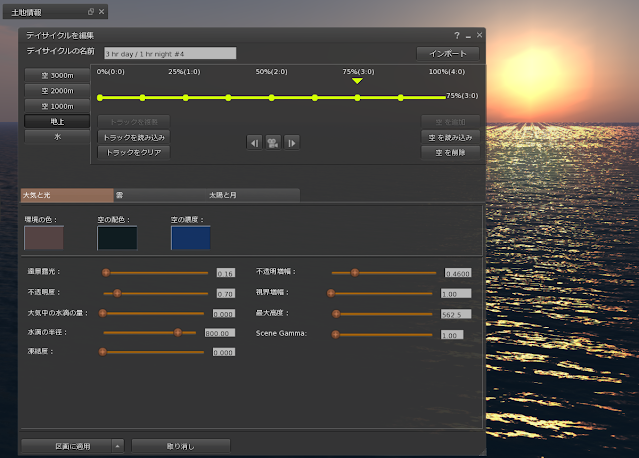Click the yellow triangle playhead marker
The image size is (639, 458).
(357, 81)
